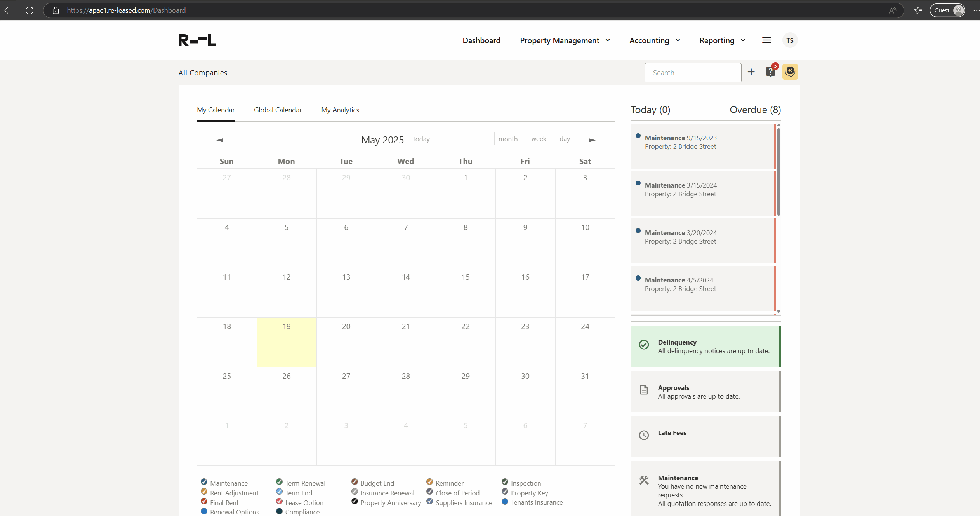The width and height of the screenshot is (980, 516).
Task: Go to next month arrow
Action: point(592,140)
